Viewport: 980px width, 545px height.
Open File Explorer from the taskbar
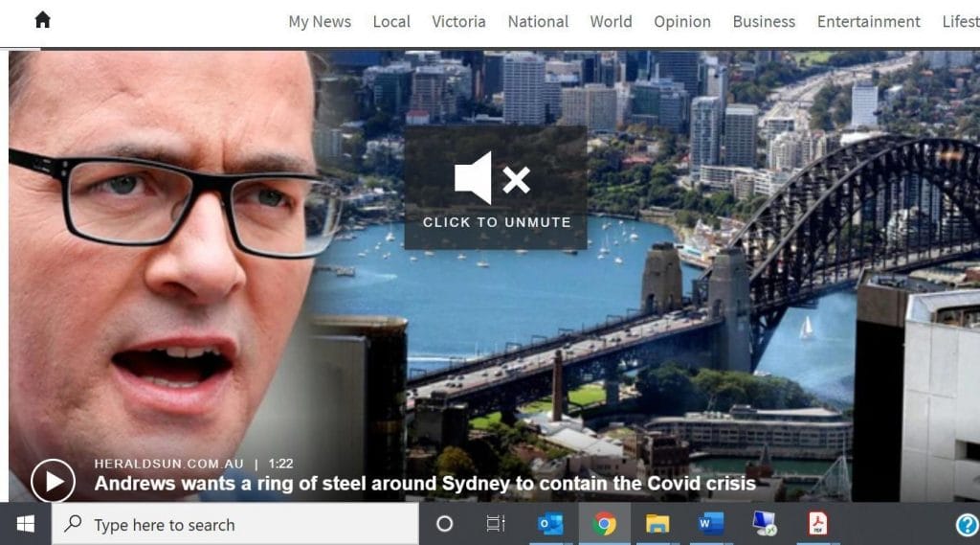click(657, 524)
